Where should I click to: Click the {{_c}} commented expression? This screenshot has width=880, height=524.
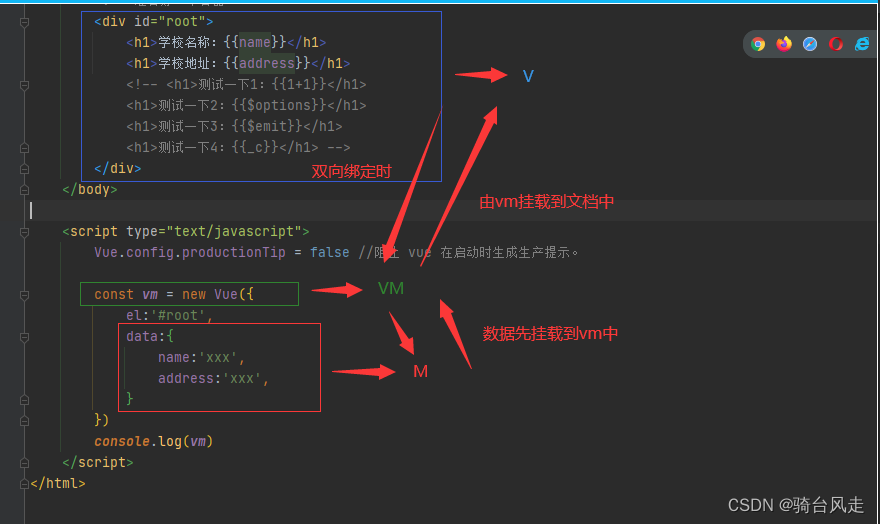coord(255,147)
